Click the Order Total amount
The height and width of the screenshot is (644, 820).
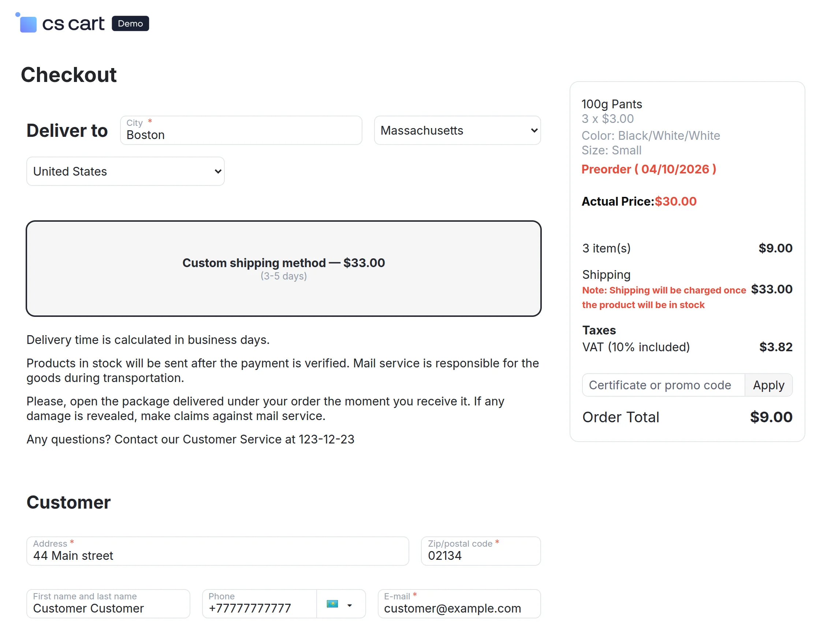click(771, 417)
